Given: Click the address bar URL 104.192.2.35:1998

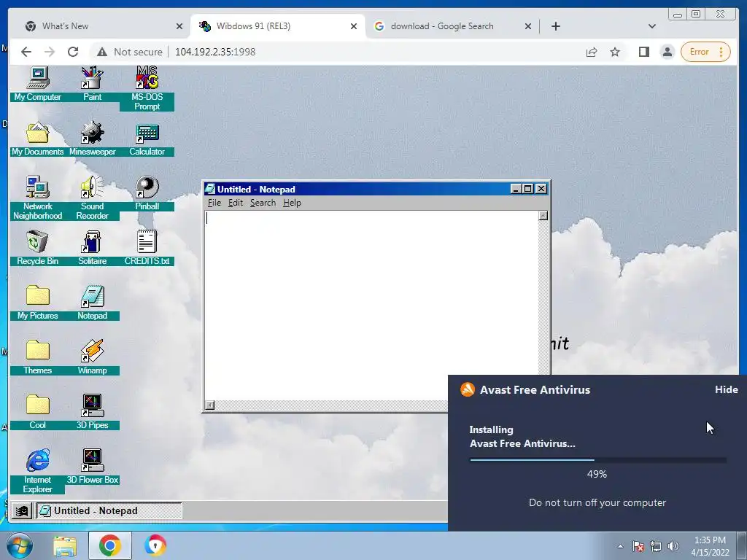Looking at the screenshot, I should coord(215,52).
